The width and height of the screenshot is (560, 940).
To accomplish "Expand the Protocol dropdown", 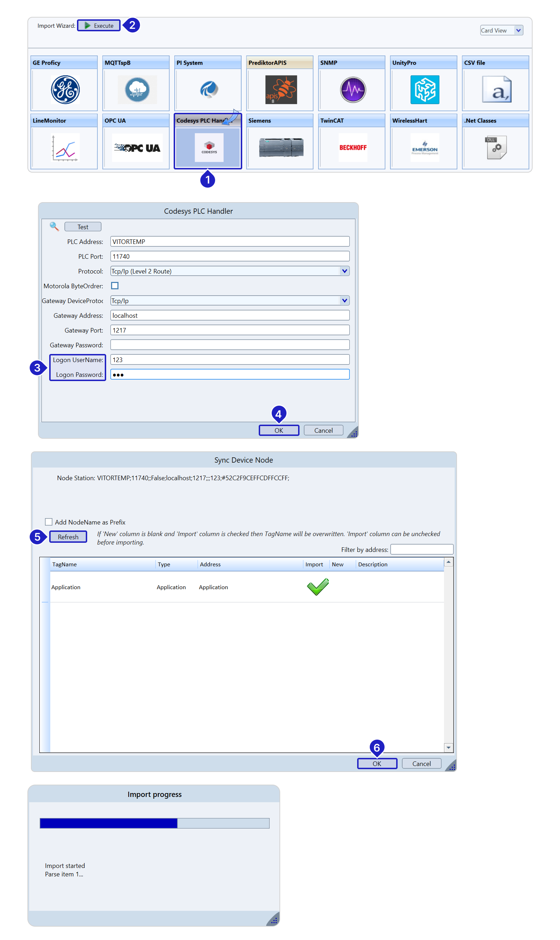I will tap(344, 271).
